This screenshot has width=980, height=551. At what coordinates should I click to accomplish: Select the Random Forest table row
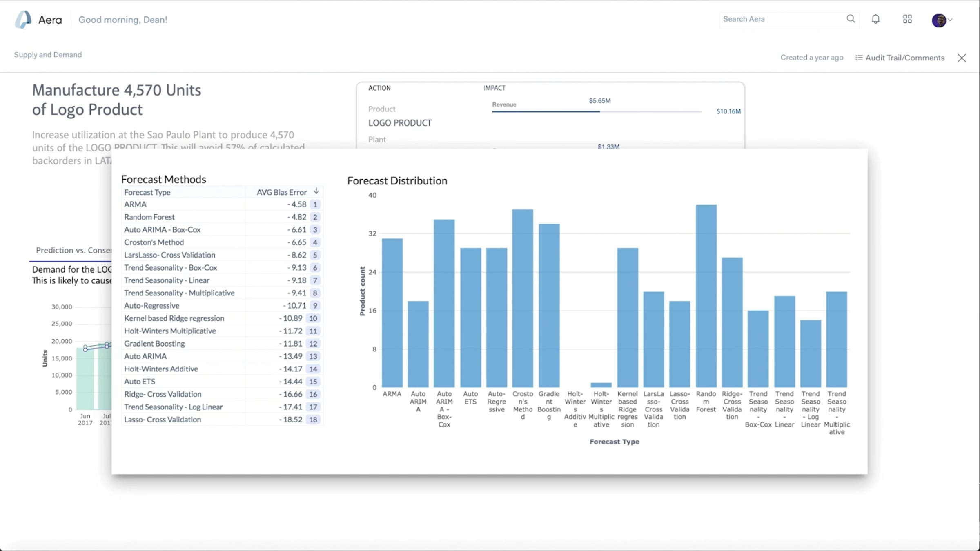pos(149,217)
